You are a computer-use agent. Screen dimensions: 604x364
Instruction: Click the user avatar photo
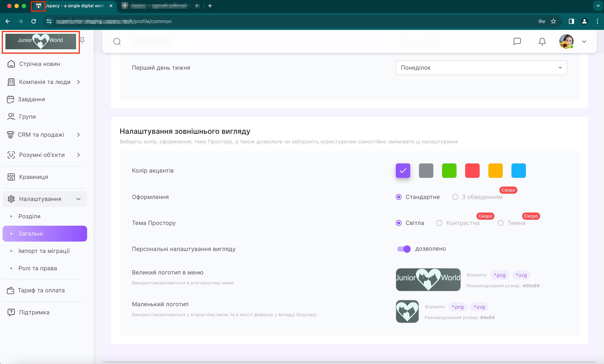(x=566, y=41)
